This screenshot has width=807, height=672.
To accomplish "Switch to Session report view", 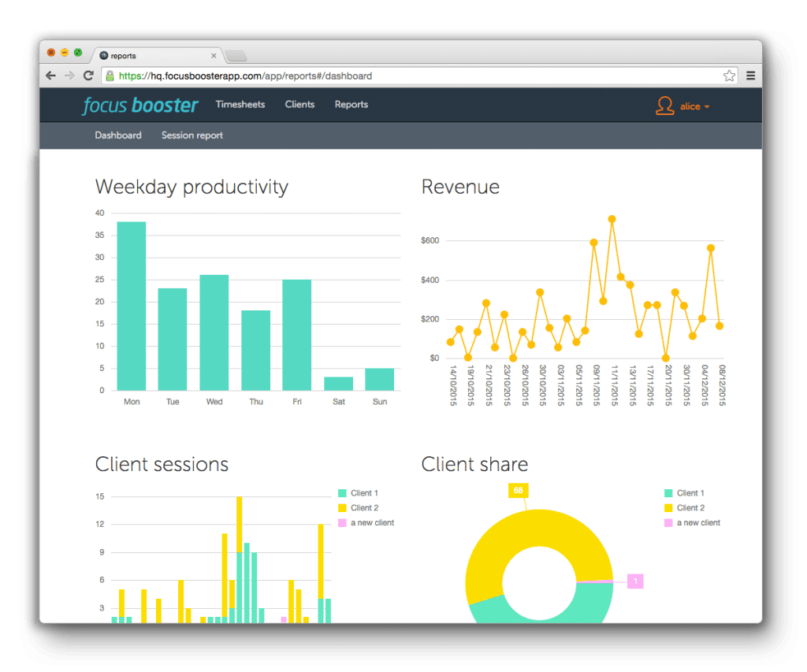I will coord(192,136).
